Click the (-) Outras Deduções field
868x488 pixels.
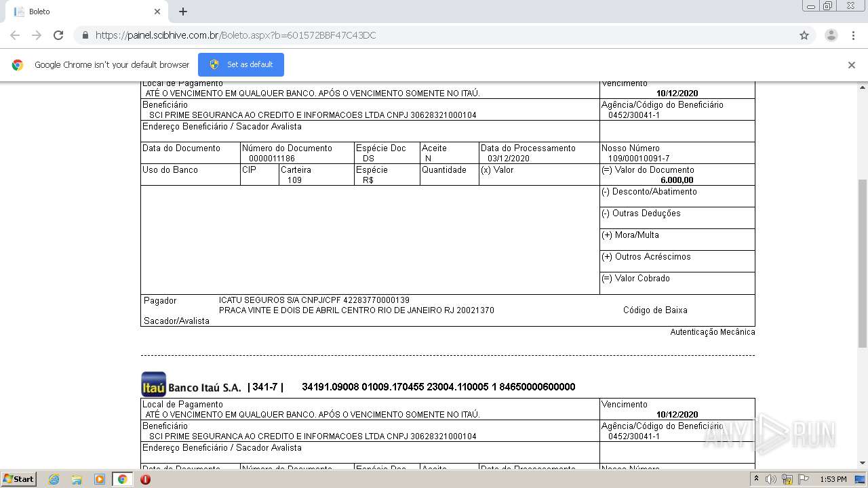click(677, 218)
